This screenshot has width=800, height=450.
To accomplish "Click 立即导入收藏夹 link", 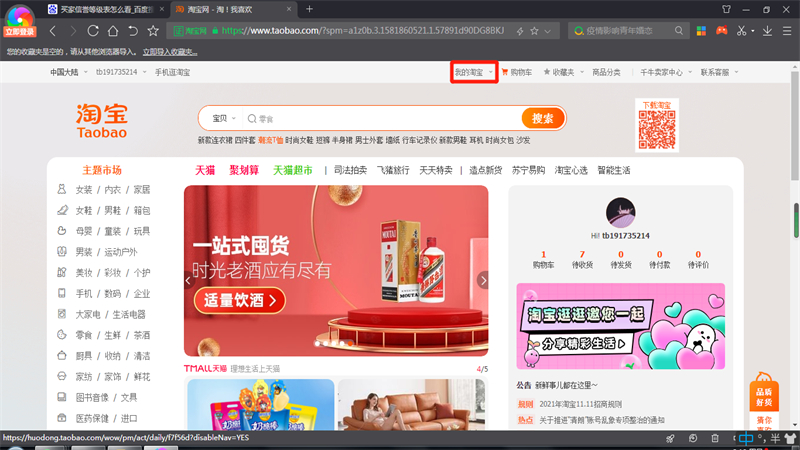I will [170, 52].
